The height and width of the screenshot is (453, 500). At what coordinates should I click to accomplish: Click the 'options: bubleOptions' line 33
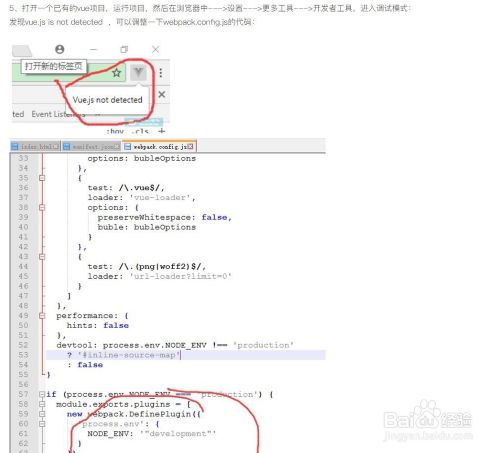click(142, 158)
